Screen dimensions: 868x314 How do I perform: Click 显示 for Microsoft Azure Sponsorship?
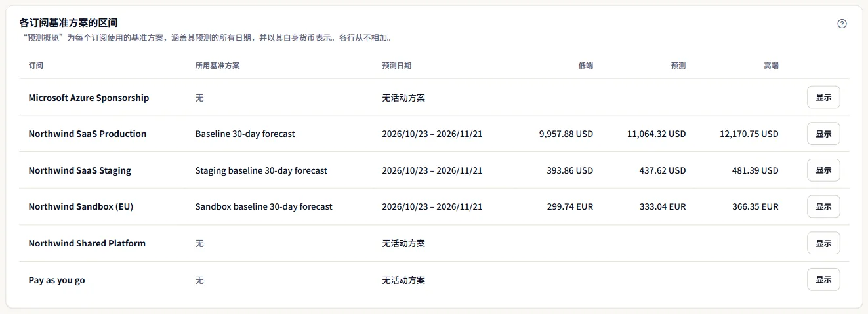point(823,97)
